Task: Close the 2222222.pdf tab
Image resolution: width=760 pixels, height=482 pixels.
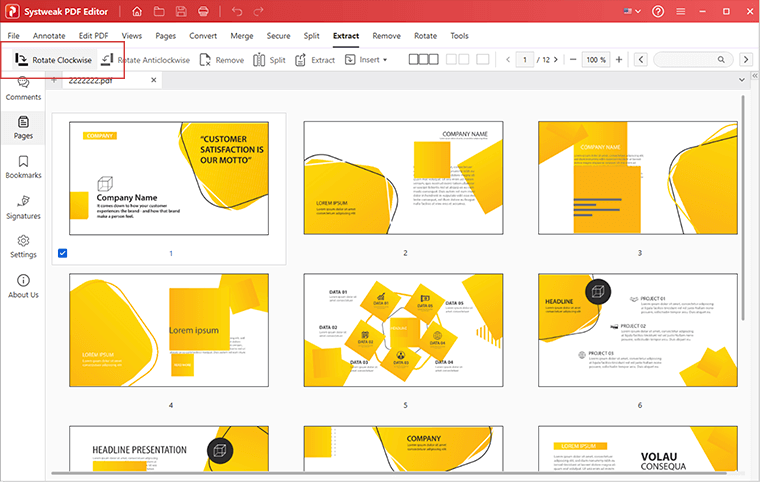Action: pyautogui.click(x=154, y=80)
